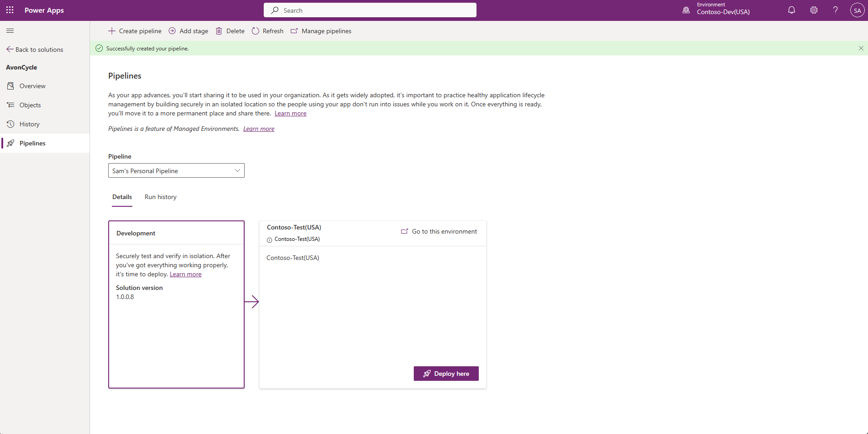Select the Overview icon in the sidebar

pyautogui.click(x=10, y=85)
